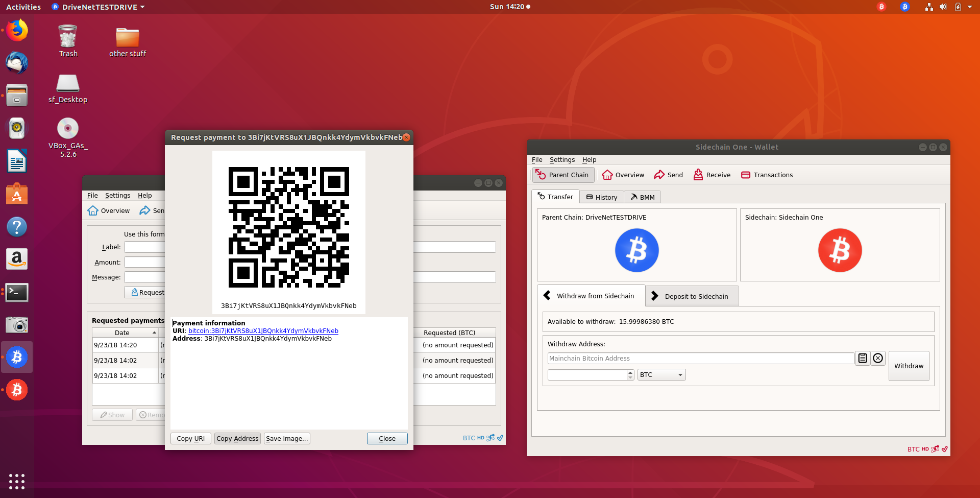Image resolution: width=980 pixels, height=498 pixels.
Task: Click the Mainchain Bitcoin Address input field
Action: 701,358
